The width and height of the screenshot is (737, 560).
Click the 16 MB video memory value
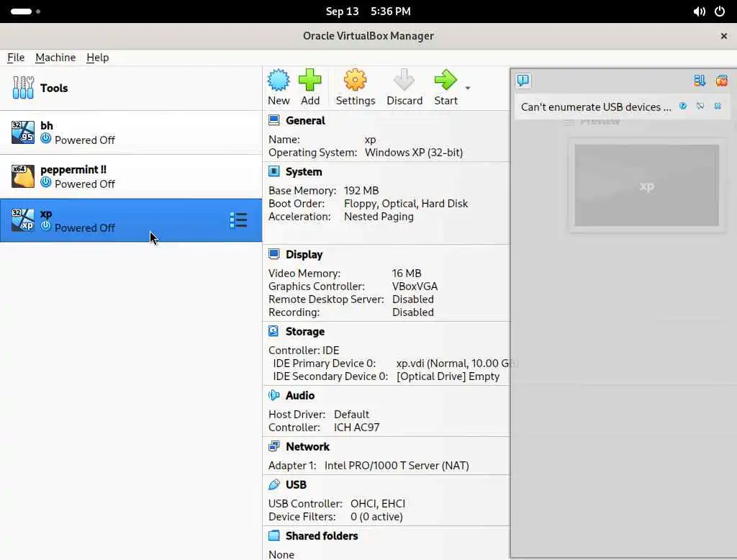[x=407, y=274]
